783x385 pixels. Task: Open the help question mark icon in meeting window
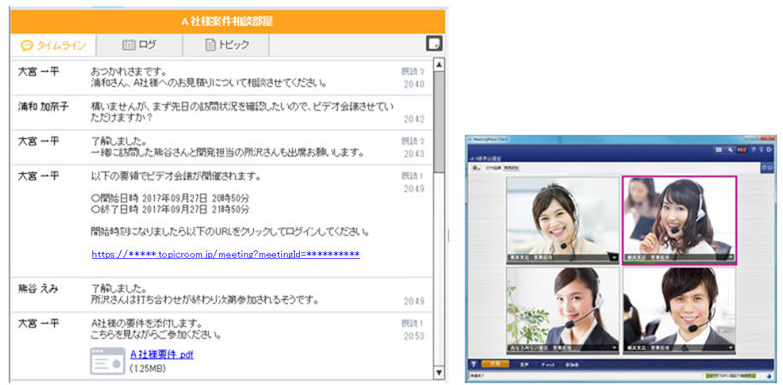click(753, 150)
